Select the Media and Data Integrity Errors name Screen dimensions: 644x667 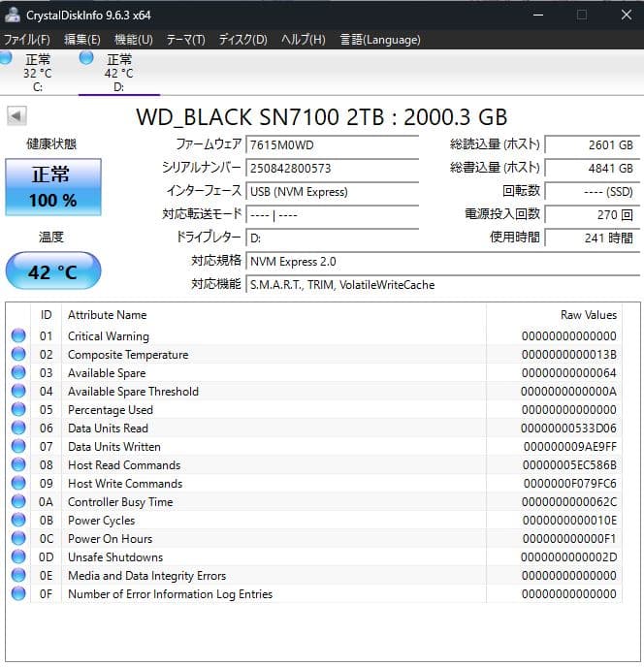[146, 576]
